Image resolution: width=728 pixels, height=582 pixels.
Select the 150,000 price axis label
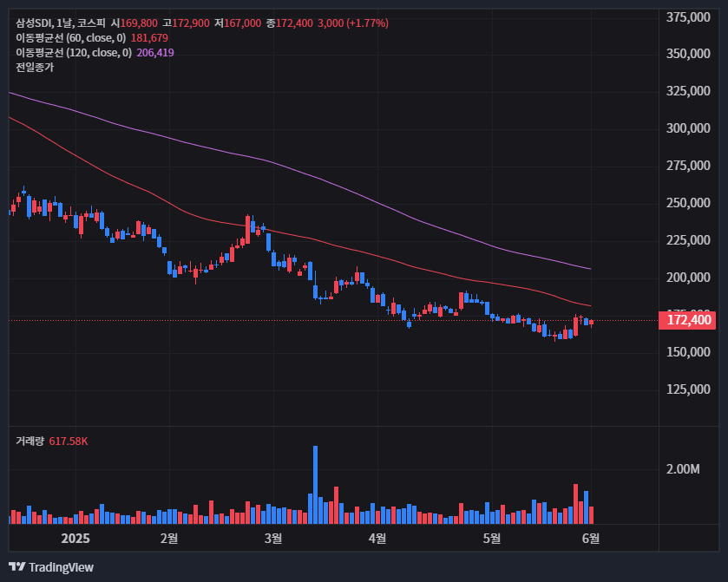[x=688, y=352]
